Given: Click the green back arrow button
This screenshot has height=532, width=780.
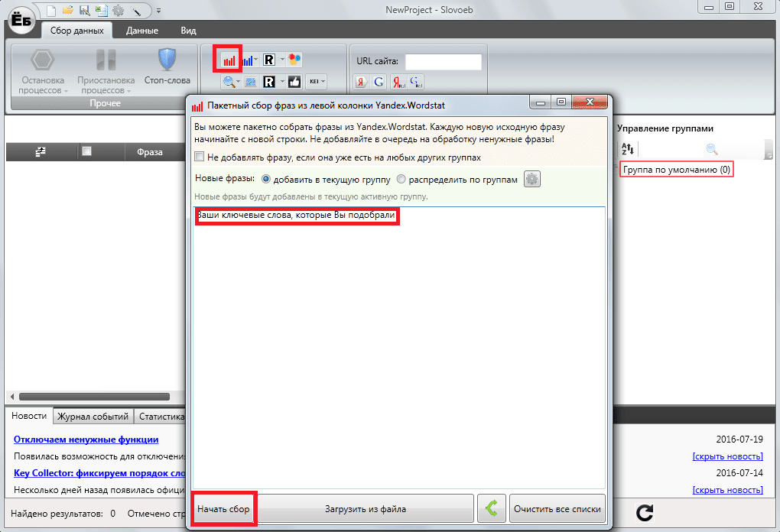Looking at the screenshot, I should [x=492, y=508].
